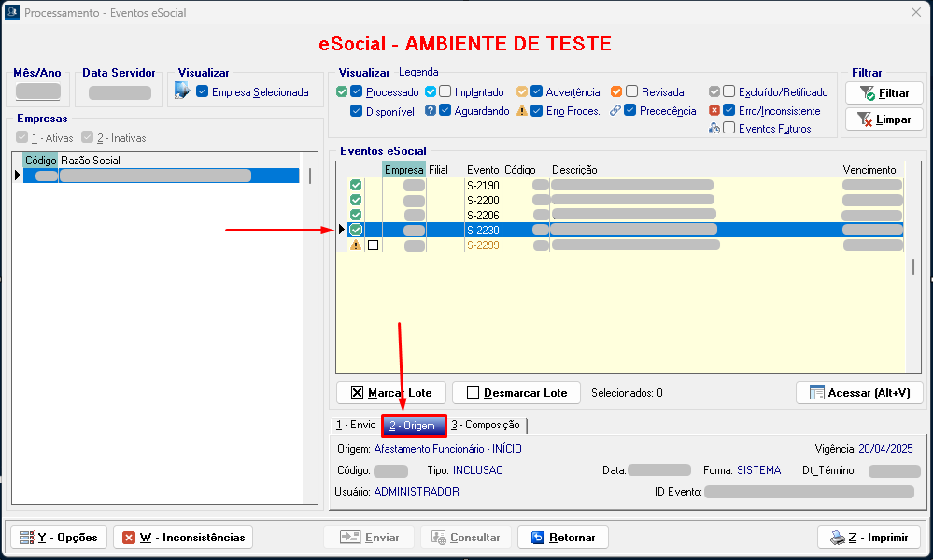
Task: Click the Precedência chain link icon
Action: (x=615, y=110)
